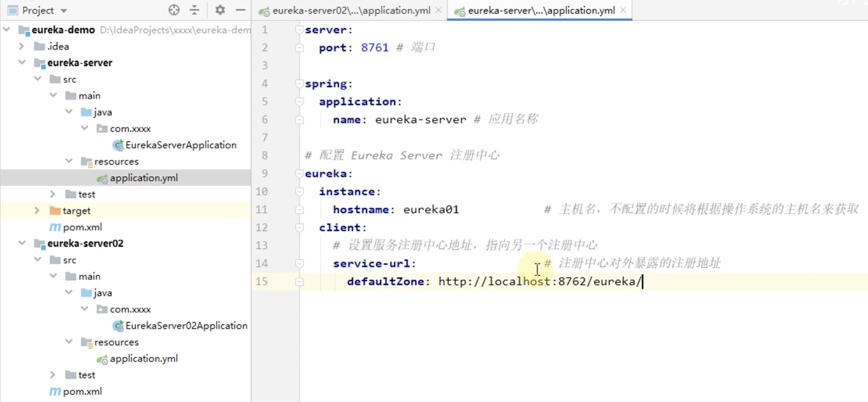Fold the service-url block at line 14
The height and width of the screenshot is (402, 868).
(300, 263)
